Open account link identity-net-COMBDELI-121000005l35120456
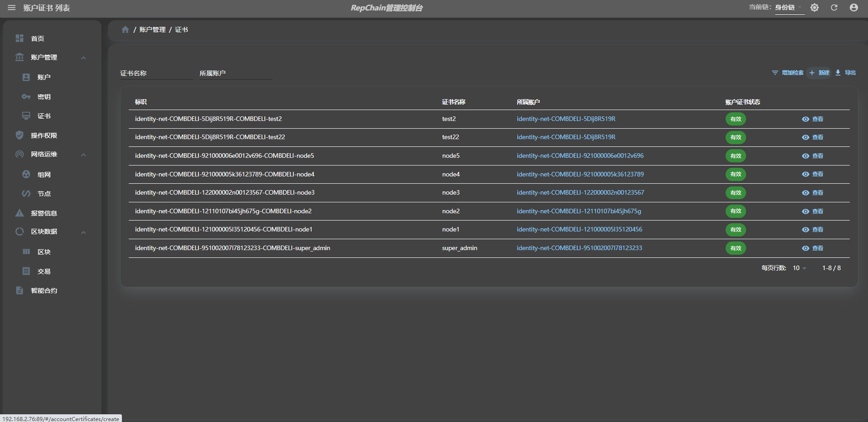The height and width of the screenshot is (422, 868). (x=579, y=229)
